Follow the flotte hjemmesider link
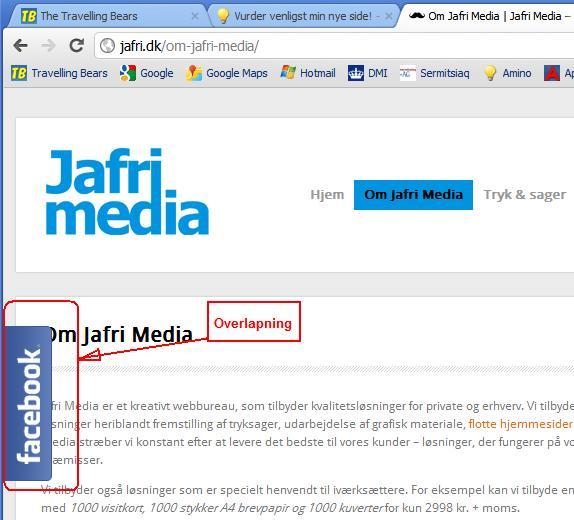The image size is (574, 520). pyautogui.click(x=520, y=424)
